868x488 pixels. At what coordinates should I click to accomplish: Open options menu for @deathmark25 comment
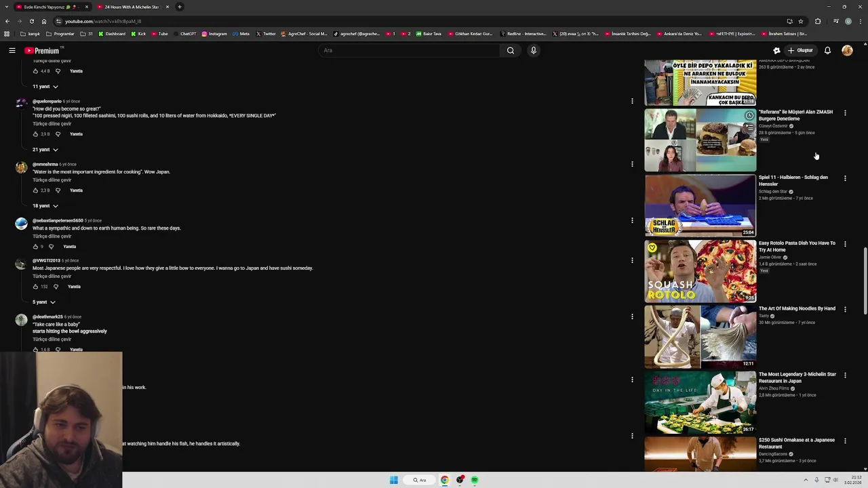[x=632, y=317]
